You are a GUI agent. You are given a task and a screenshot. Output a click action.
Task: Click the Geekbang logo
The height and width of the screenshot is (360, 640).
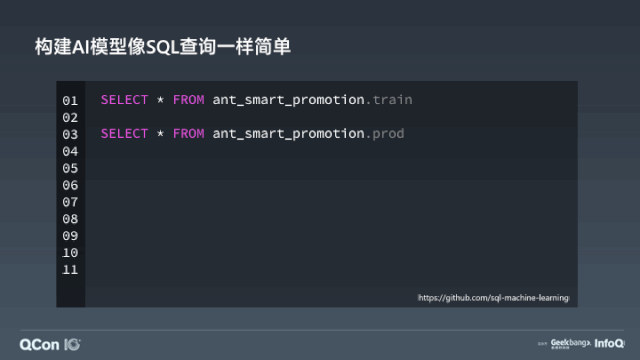point(571,344)
